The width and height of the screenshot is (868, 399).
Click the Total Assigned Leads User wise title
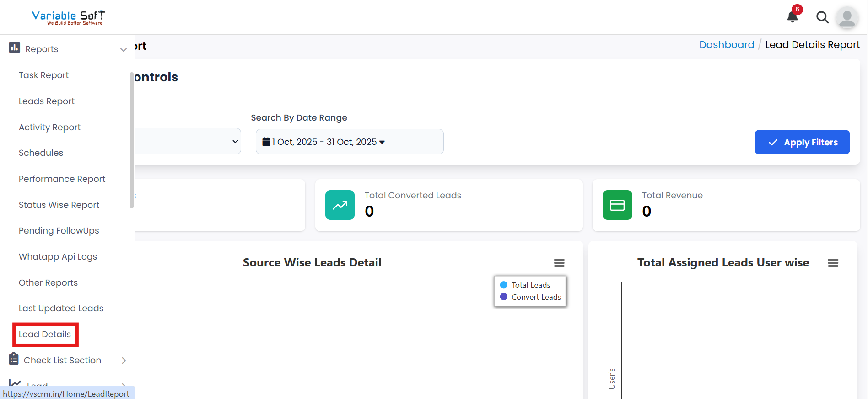click(x=723, y=262)
